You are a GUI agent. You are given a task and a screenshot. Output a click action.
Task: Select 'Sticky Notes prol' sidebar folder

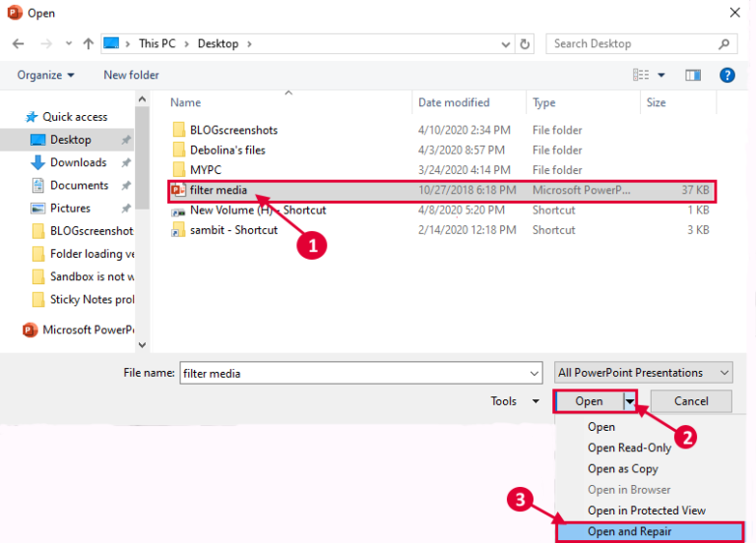point(83,300)
